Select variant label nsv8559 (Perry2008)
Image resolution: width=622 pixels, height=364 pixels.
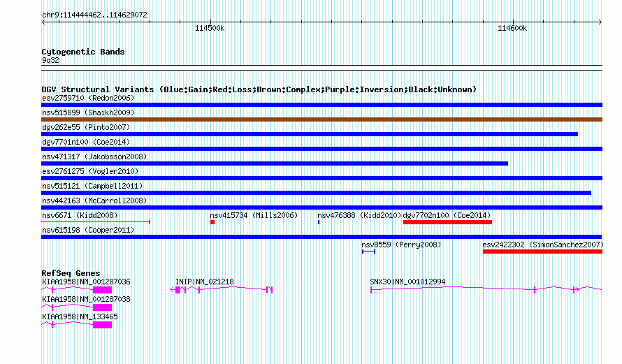pyautogui.click(x=401, y=245)
